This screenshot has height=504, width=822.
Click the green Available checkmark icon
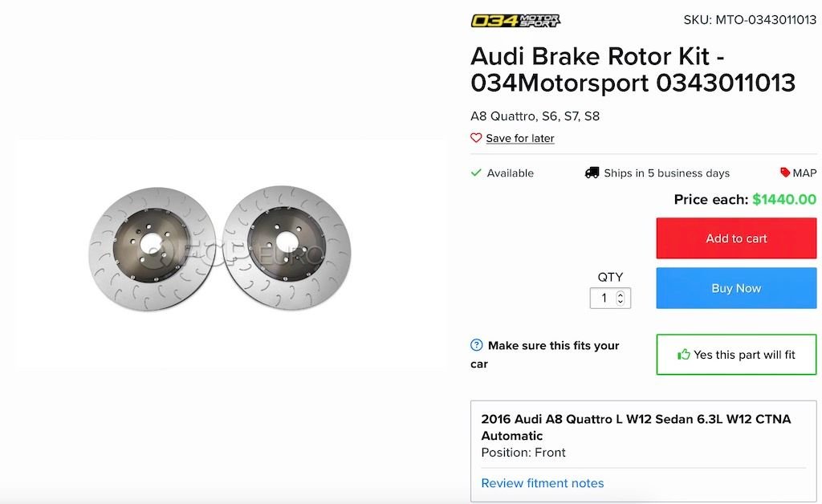[476, 173]
